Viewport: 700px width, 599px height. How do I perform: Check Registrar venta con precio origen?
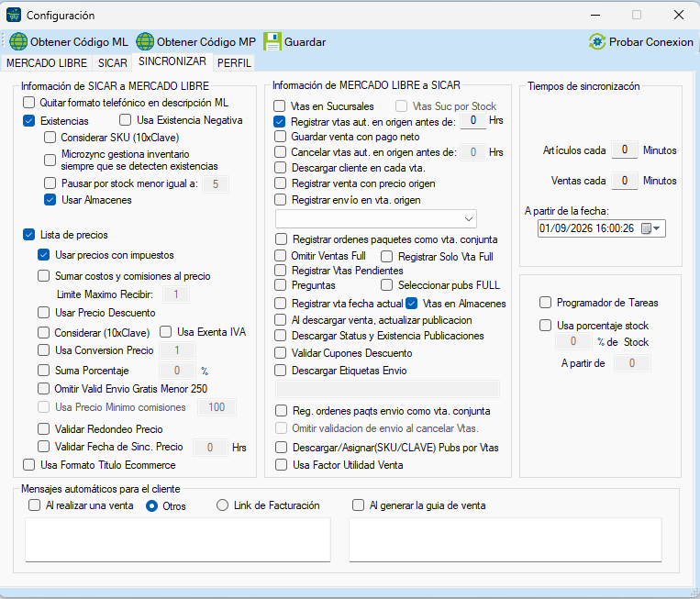[281, 183]
